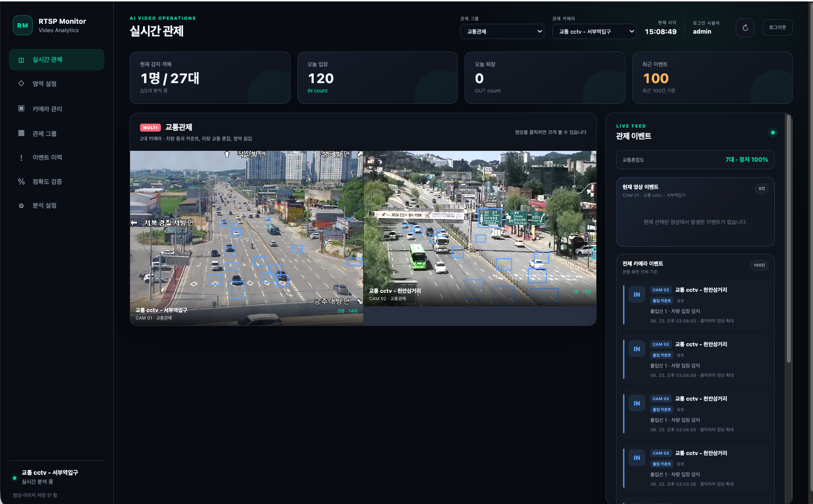Enlarge the CAM 01 서부역입구 video feed
This screenshot has width=813, height=504.
pos(246,238)
